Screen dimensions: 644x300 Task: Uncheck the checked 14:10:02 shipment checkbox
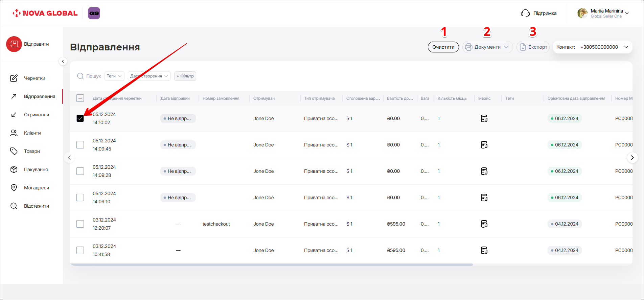[80, 118]
